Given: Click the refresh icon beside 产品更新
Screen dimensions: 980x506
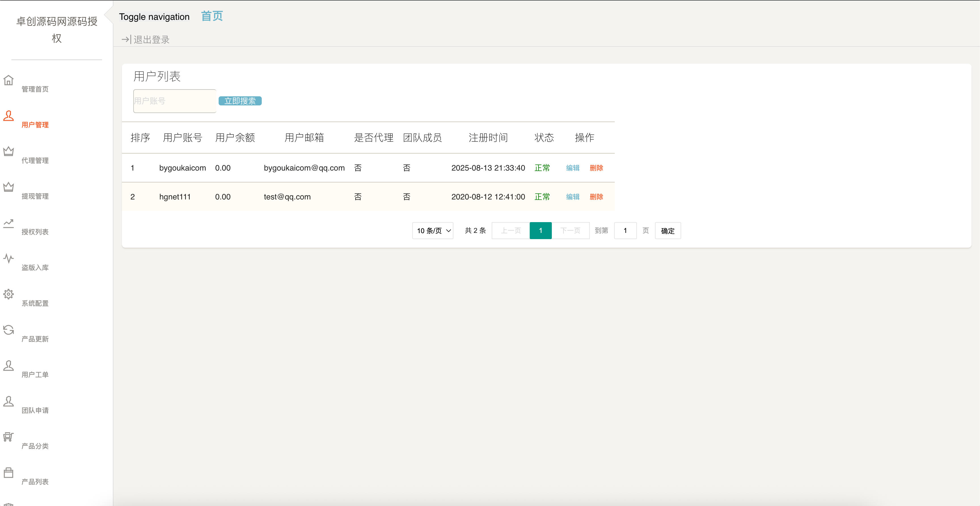Looking at the screenshot, I should (9, 330).
